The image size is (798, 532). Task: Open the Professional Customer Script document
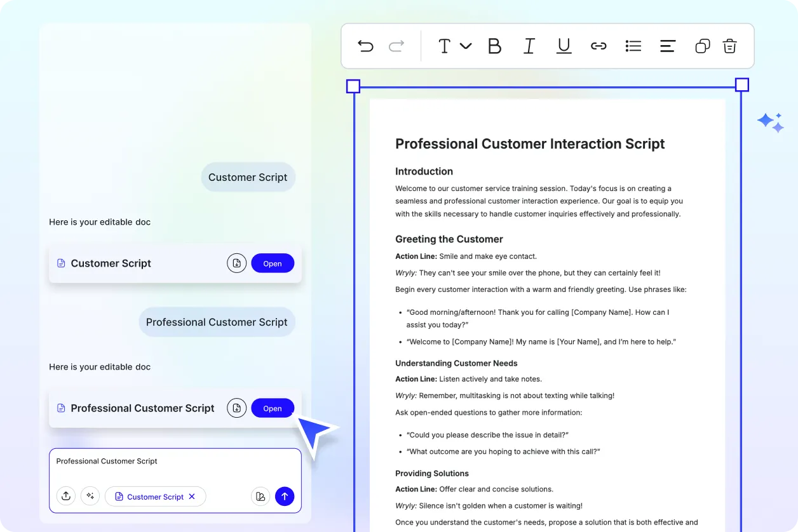click(273, 408)
